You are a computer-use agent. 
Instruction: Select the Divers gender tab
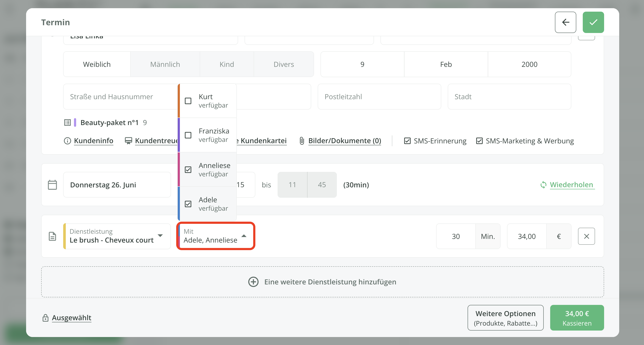(283, 64)
